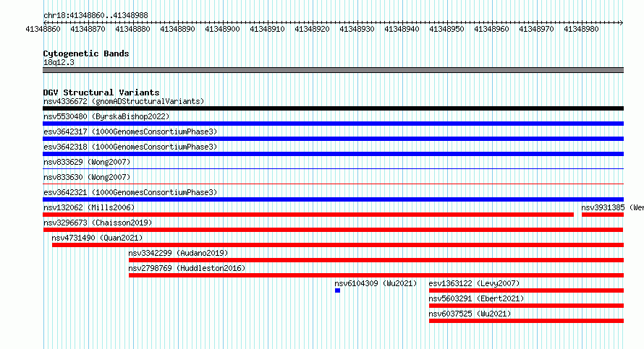Open nsv5530480 (ByrskaBishop2022) label
The width and height of the screenshot is (644, 349).
tap(106, 116)
